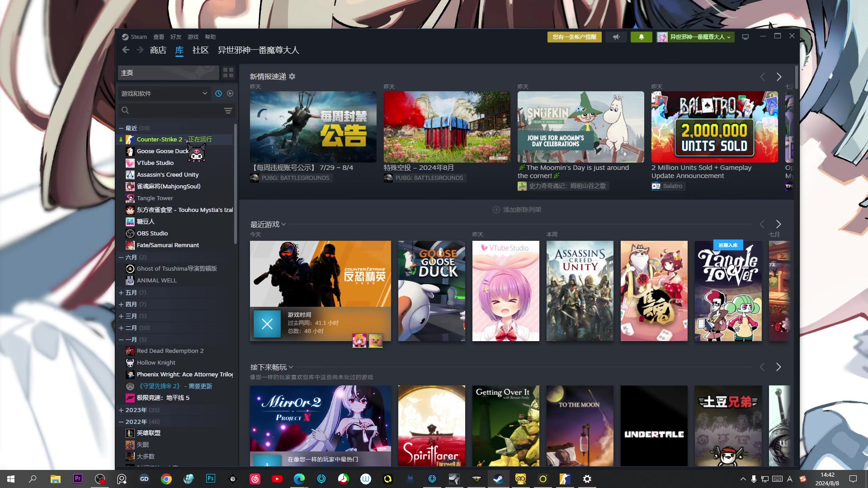Viewport: 868px width, 488px height.
Task: Open the Steam menu
Action: [x=135, y=37]
